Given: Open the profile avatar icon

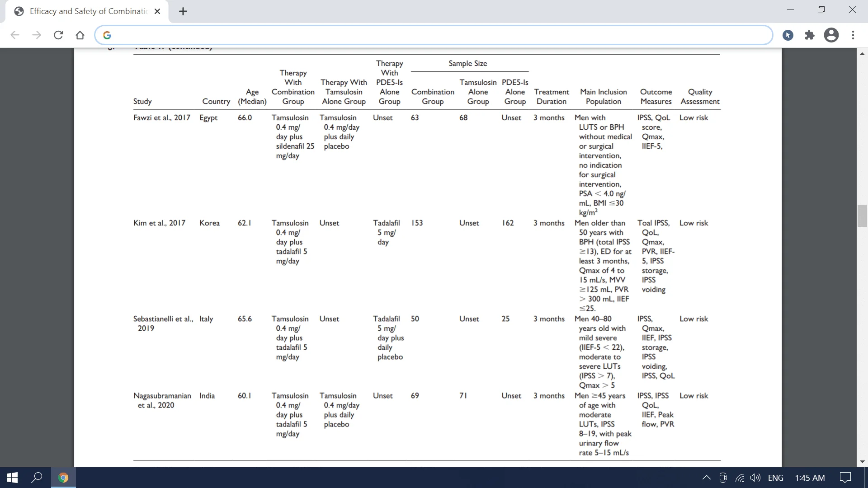Looking at the screenshot, I should (831, 35).
